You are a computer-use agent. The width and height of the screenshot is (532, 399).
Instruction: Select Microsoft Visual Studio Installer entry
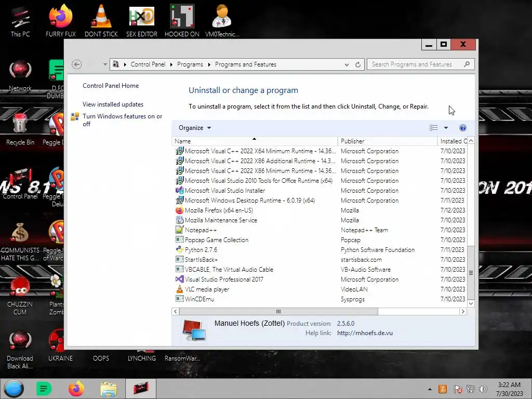pyautogui.click(x=320, y=191)
